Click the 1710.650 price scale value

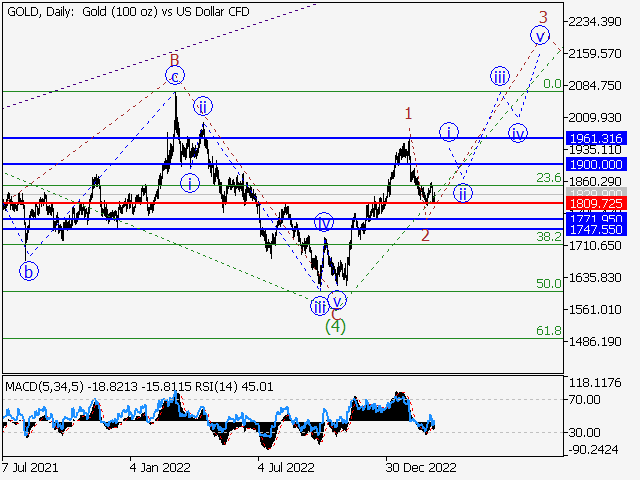[595, 246]
